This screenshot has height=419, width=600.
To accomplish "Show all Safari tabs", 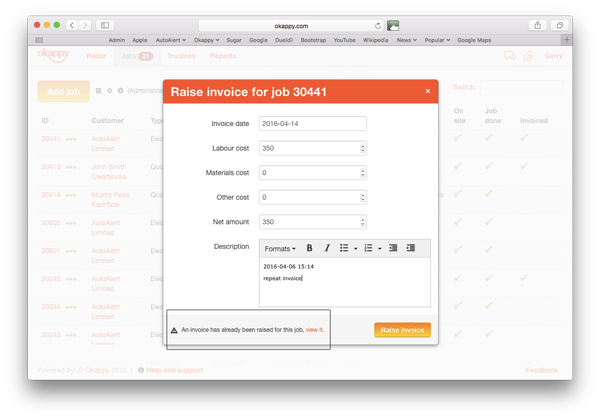I will (x=559, y=25).
